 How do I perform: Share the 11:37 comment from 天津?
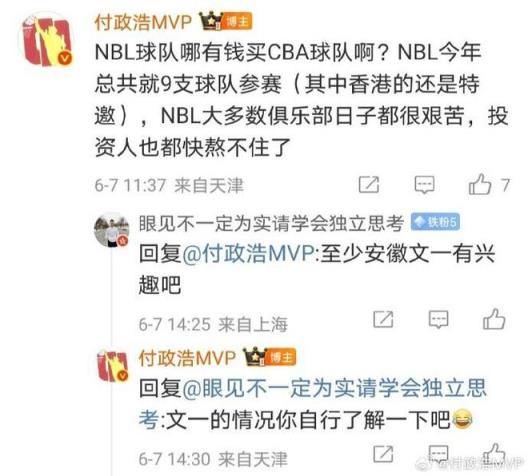point(369,184)
